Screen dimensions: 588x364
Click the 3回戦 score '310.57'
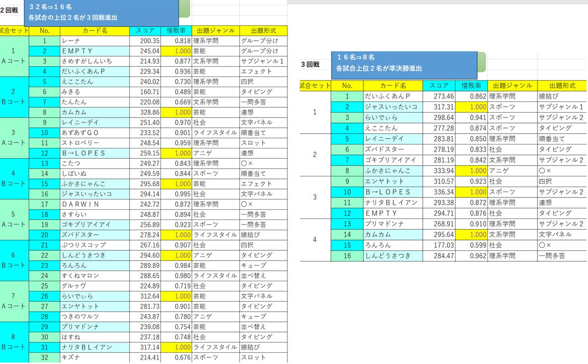tap(439, 181)
